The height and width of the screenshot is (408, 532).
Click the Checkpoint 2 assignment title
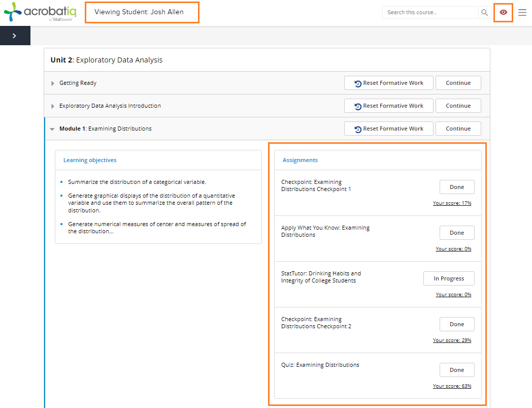point(316,323)
